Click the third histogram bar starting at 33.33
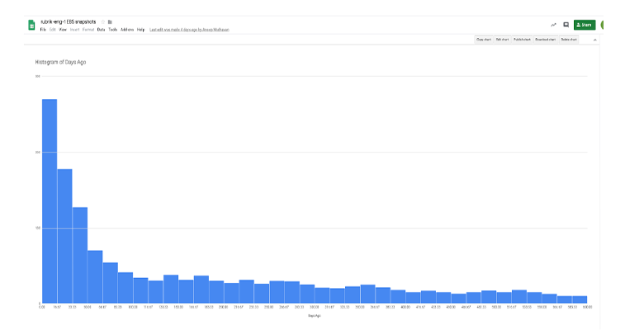This screenshot has width=644, height=330. click(x=80, y=255)
